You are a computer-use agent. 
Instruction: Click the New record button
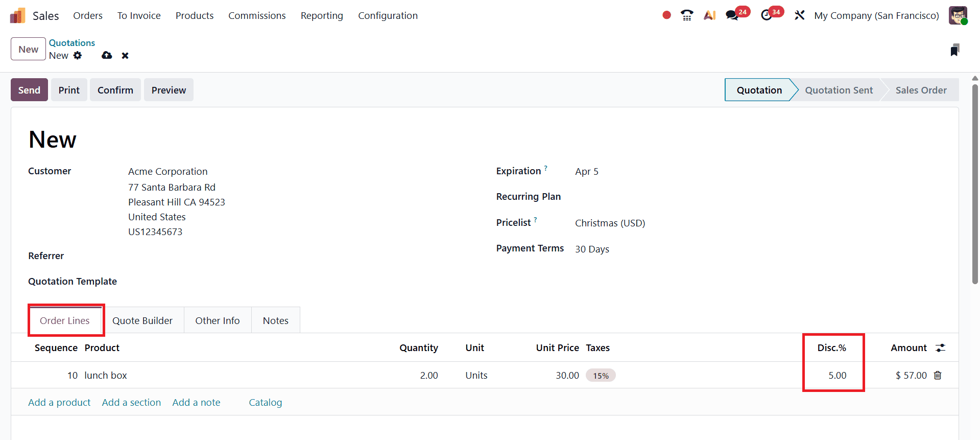tap(28, 49)
